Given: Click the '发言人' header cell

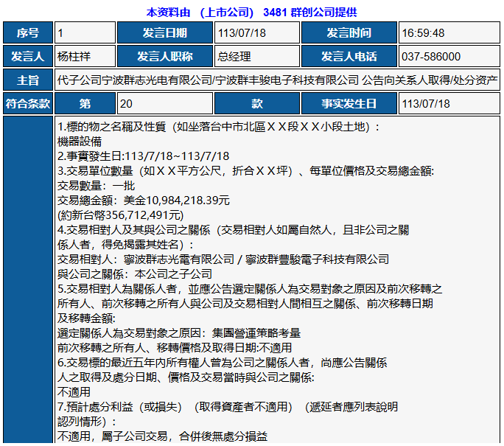Looking at the screenshot, I should point(28,56).
